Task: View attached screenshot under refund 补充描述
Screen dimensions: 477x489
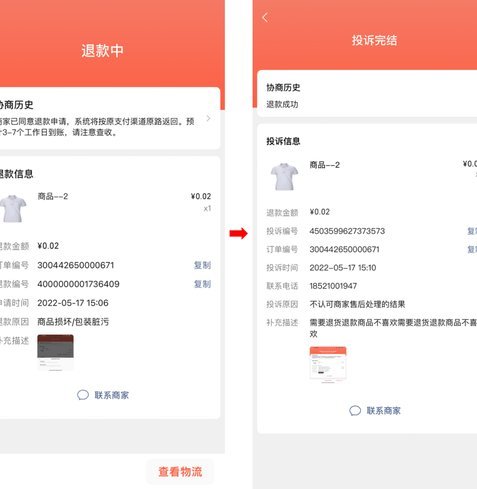Action: click(55, 352)
